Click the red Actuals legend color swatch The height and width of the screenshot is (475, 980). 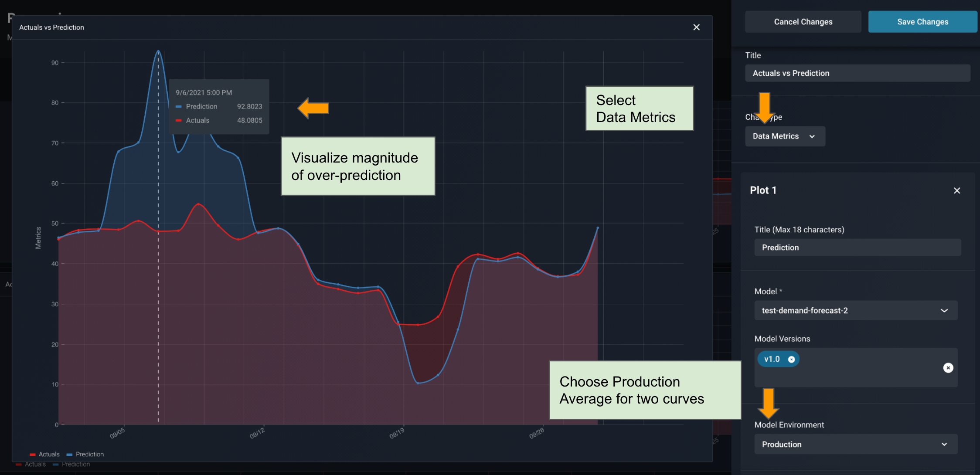[32, 455]
